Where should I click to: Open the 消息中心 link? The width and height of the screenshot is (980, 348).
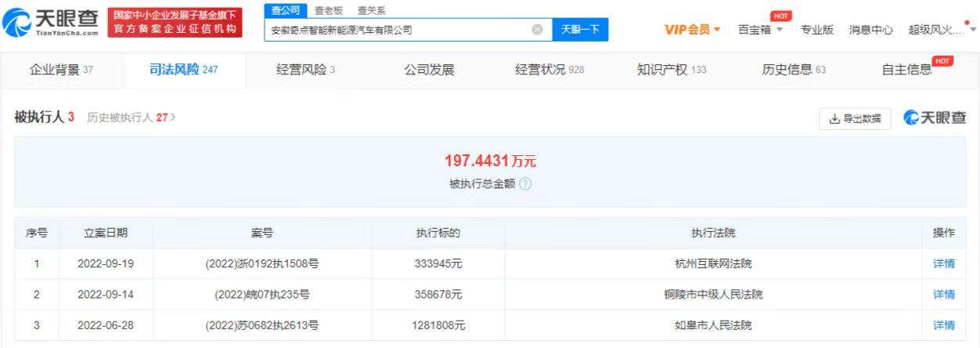[870, 30]
